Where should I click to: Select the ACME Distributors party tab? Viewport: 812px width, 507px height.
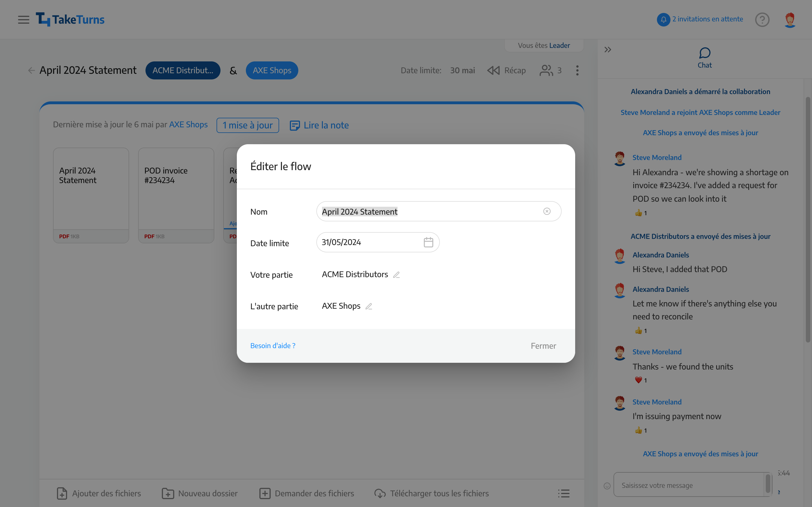182,70
